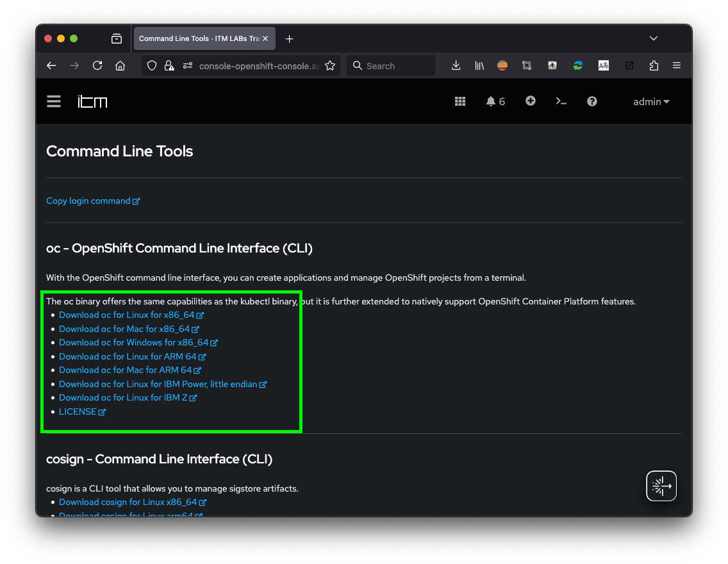Download oc for Linux for IBM Z
The image size is (728, 564).
[x=128, y=398]
